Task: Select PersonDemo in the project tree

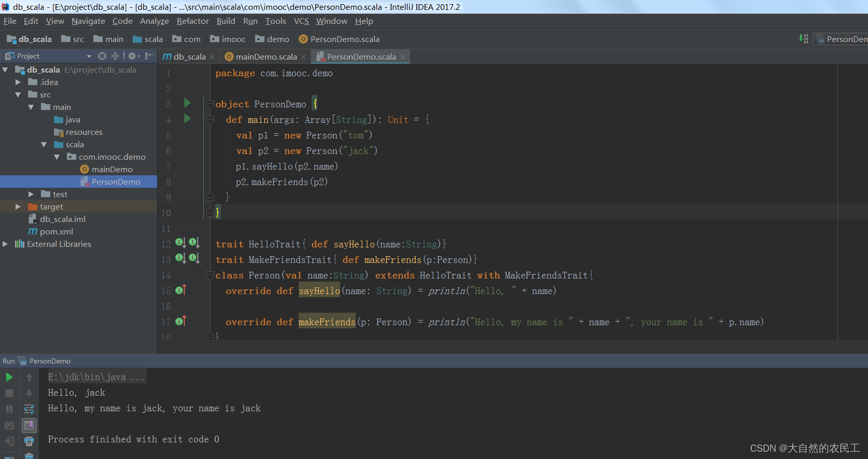Action: point(110,182)
